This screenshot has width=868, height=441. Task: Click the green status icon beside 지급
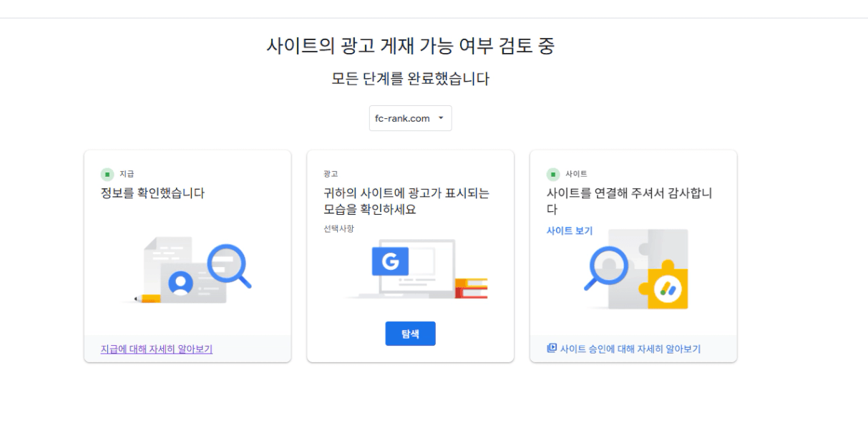[x=107, y=174]
